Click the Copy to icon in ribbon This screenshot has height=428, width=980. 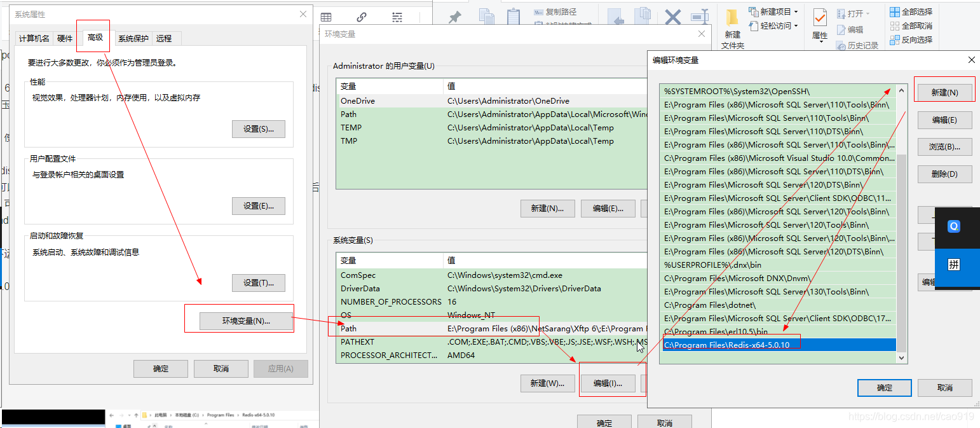643,17
